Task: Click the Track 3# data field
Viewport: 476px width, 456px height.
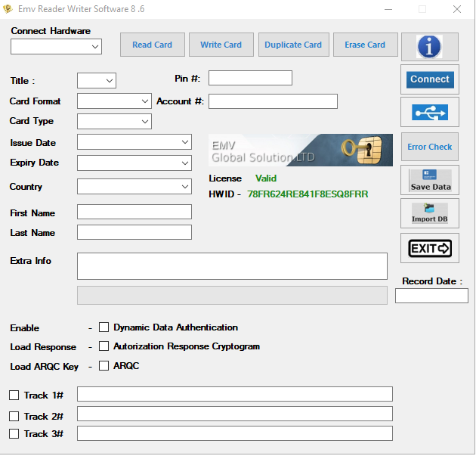Action: [x=235, y=433]
